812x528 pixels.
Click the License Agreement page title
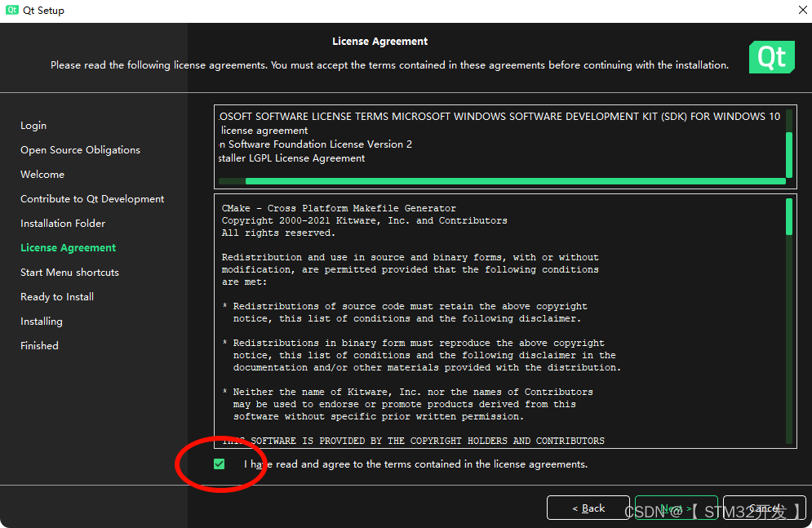pos(379,42)
